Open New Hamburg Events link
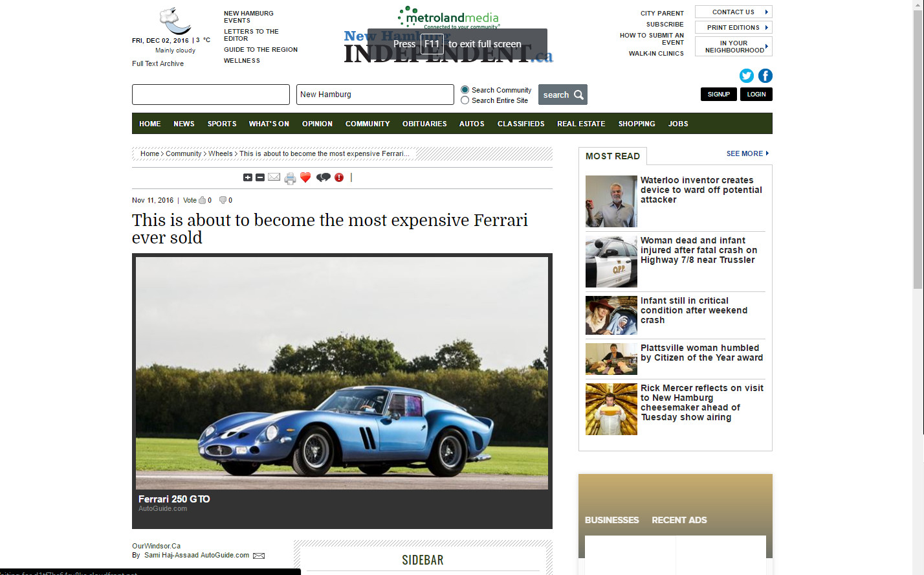This screenshot has height=575, width=924. pyautogui.click(x=248, y=17)
